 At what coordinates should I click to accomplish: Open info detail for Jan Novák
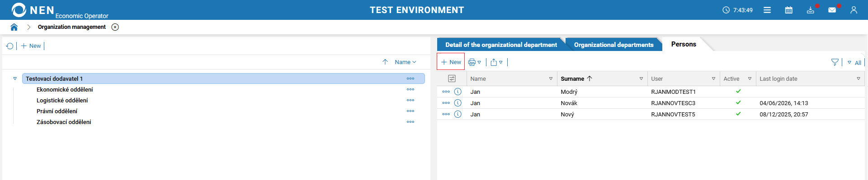coord(458,103)
